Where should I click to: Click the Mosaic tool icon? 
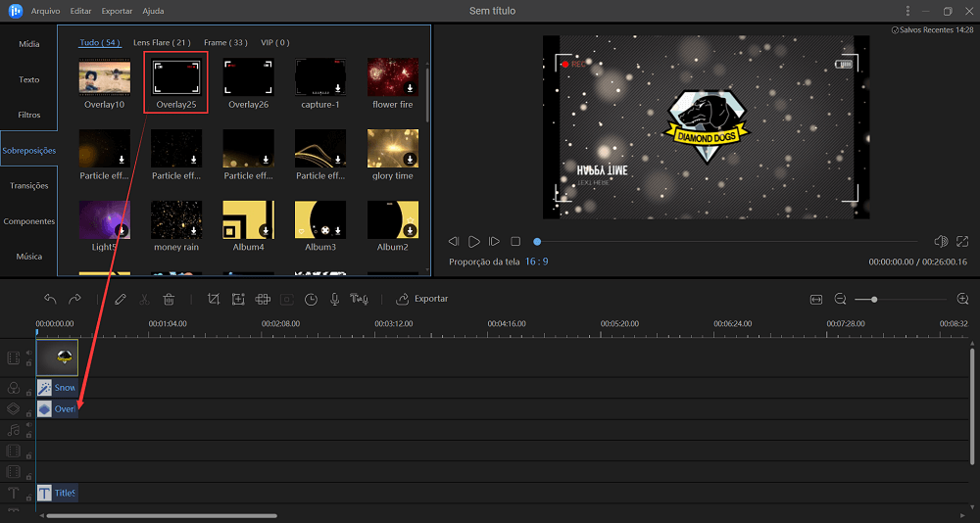pyautogui.click(x=263, y=300)
